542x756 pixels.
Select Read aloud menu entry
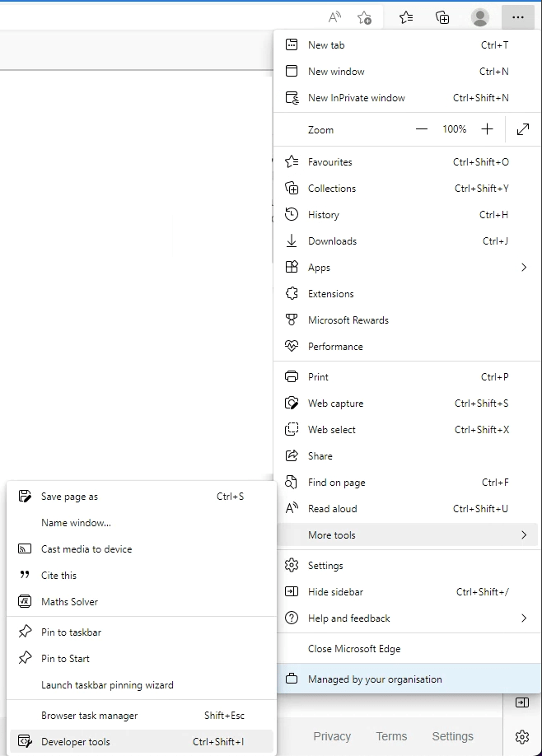[x=407, y=509]
